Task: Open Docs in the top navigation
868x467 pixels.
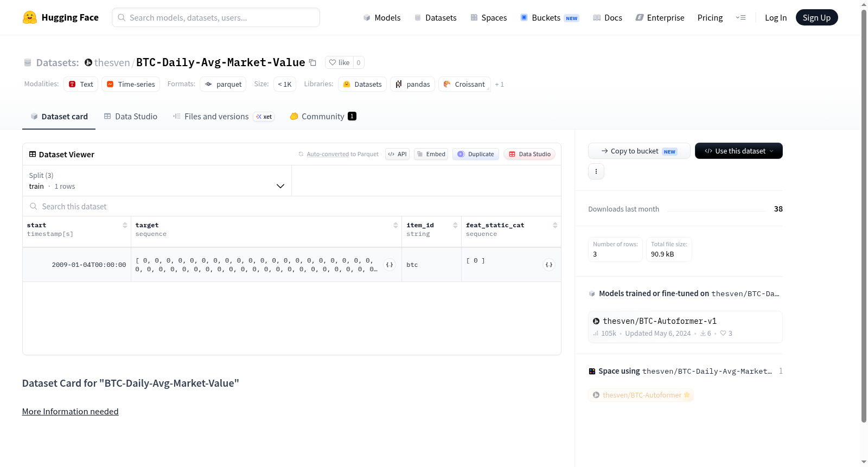Action: [x=608, y=17]
